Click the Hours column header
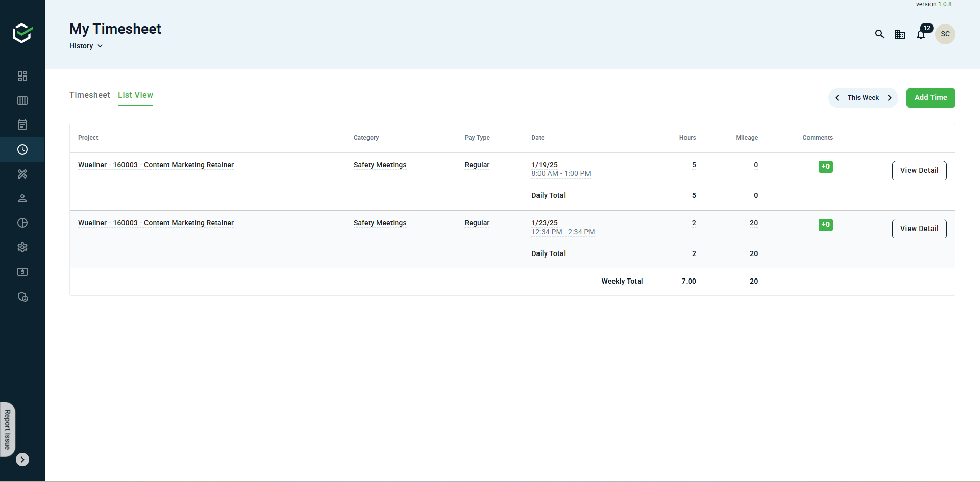Viewport: 980px width, 482px height. coord(688,138)
